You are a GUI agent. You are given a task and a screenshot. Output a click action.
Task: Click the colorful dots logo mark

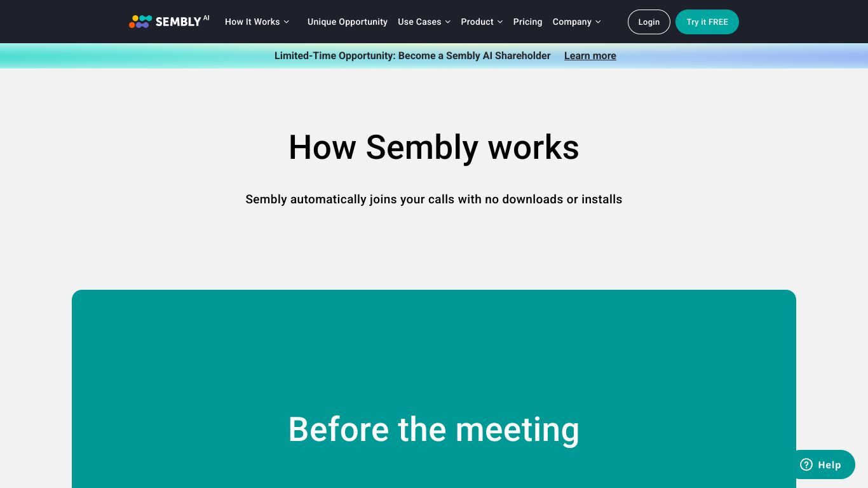click(x=140, y=22)
